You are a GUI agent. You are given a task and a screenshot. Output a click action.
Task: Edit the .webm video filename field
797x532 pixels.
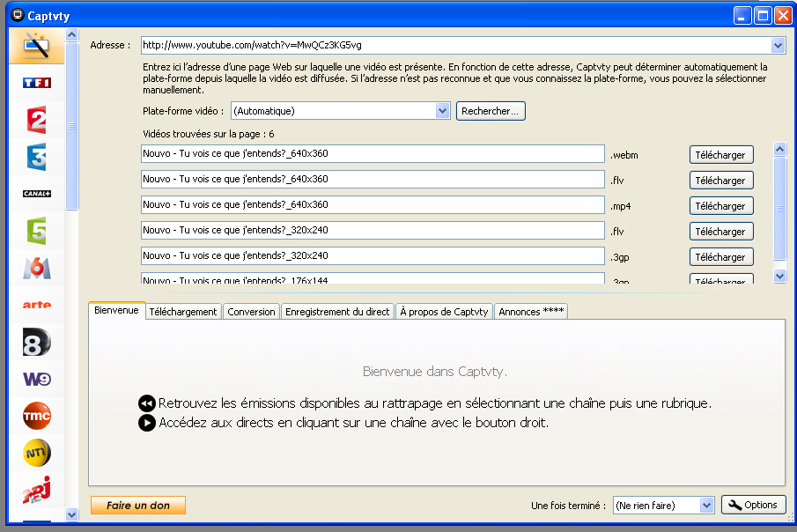pyautogui.click(x=373, y=153)
